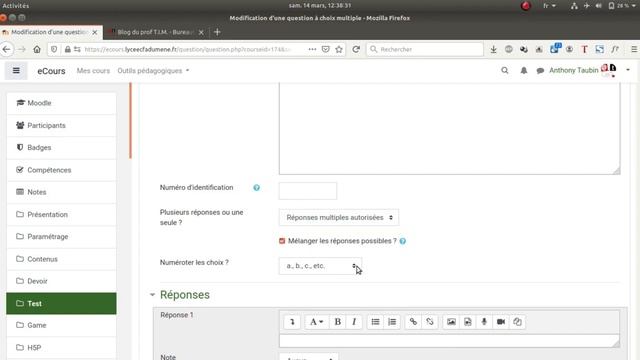Screen dimensions: 640x360
Task: Open Outils pédagogiques menu
Action: (153, 71)
